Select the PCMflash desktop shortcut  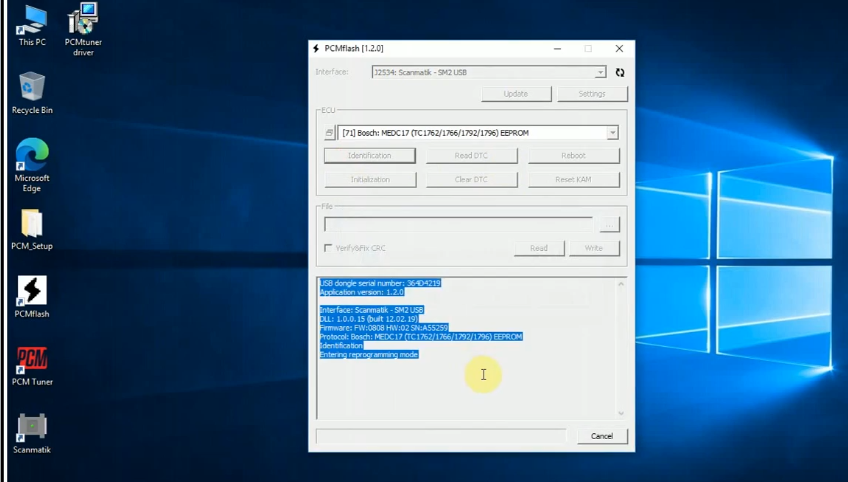[32, 296]
